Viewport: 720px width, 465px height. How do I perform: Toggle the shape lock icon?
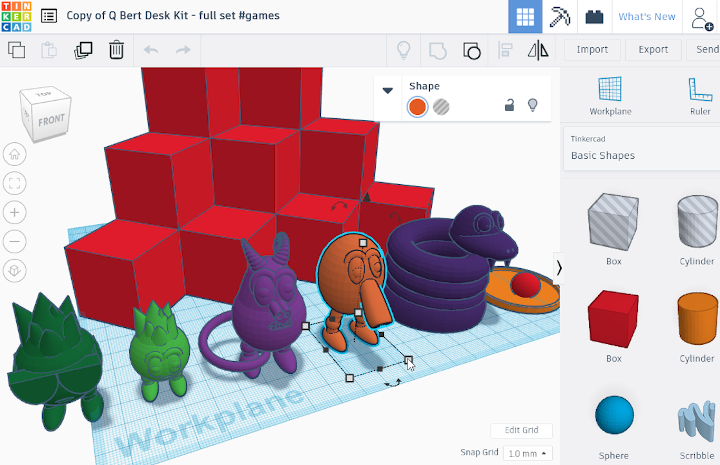click(x=509, y=105)
